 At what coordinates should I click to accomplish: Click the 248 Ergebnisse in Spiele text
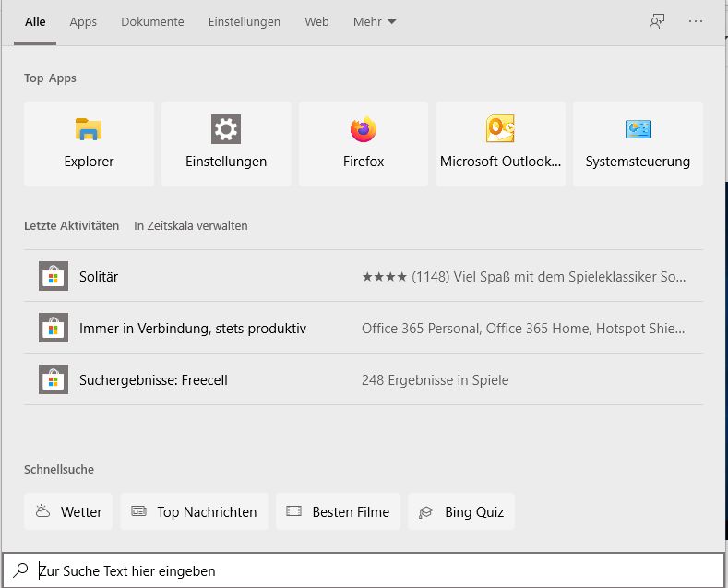(x=435, y=380)
